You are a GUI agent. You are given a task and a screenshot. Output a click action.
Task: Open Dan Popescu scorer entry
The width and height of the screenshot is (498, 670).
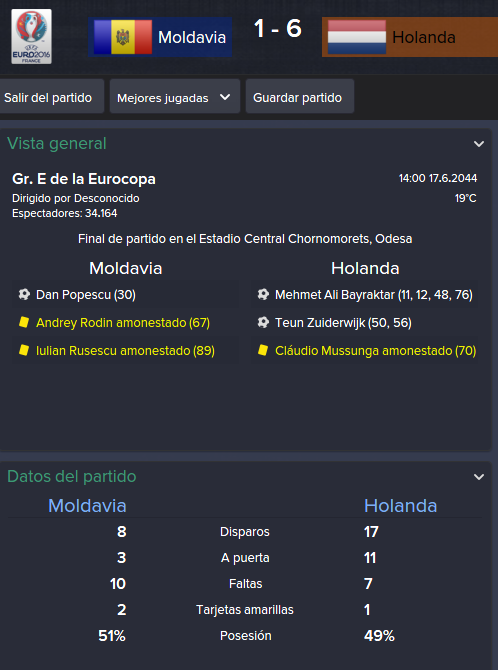point(86,295)
